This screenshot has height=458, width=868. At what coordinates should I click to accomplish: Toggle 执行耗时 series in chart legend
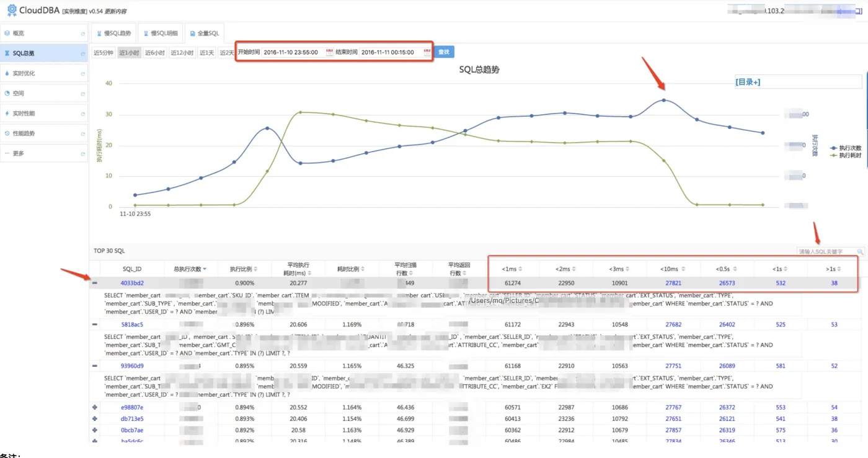[845, 155]
